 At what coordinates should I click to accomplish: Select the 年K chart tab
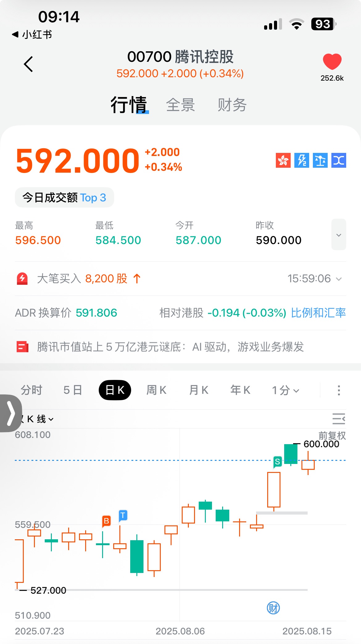tap(240, 390)
